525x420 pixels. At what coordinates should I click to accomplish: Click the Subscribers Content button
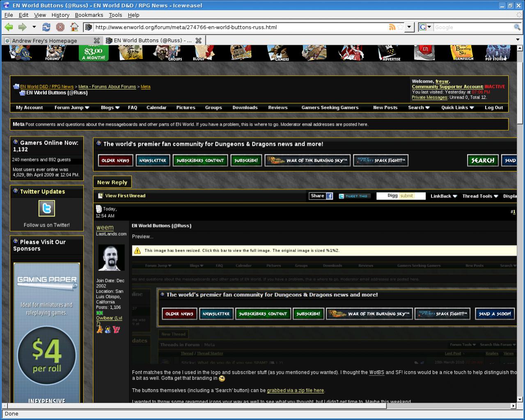point(200,161)
